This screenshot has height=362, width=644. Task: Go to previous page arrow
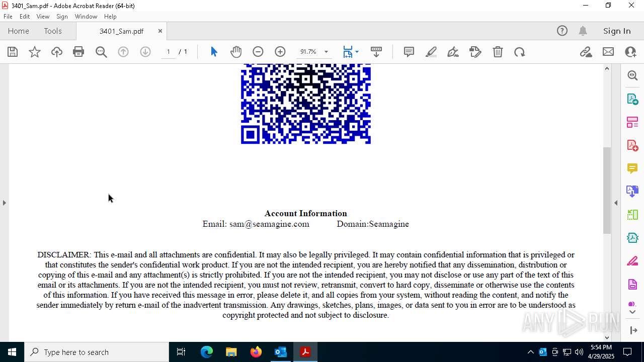[123, 52]
